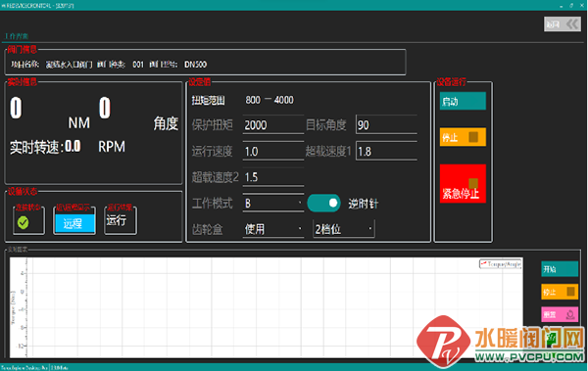The height and width of the screenshot is (371, 588).
Task: Click the teal 启动 start button
Action: tap(463, 101)
